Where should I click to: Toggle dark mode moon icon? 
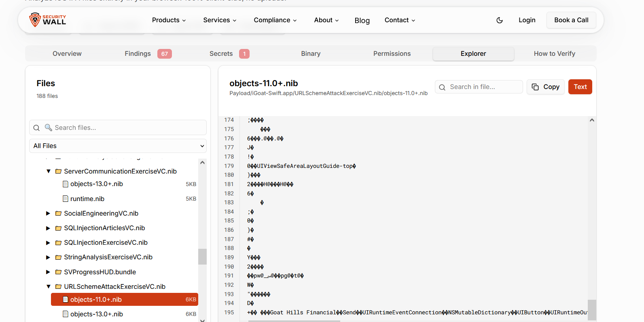click(x=500, y=20)
